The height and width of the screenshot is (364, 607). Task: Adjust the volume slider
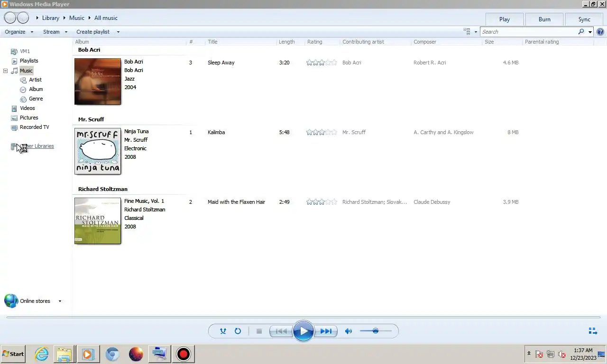(376, 331)
